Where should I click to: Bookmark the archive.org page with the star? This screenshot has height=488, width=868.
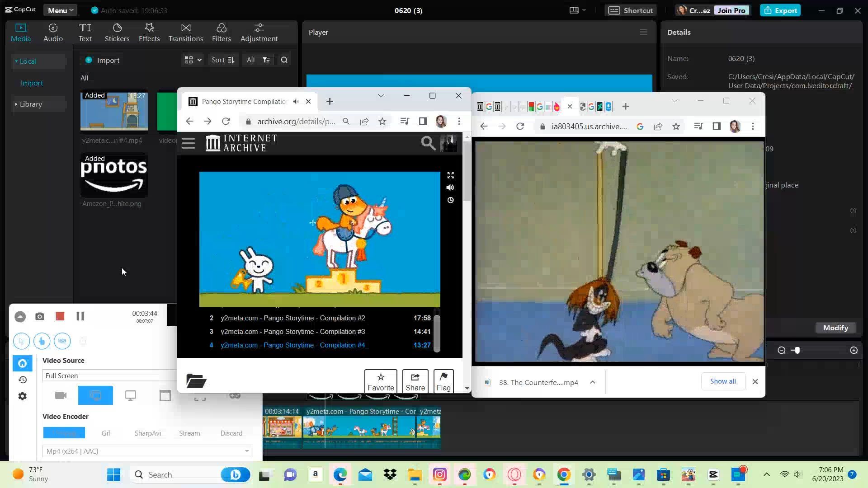382,121
